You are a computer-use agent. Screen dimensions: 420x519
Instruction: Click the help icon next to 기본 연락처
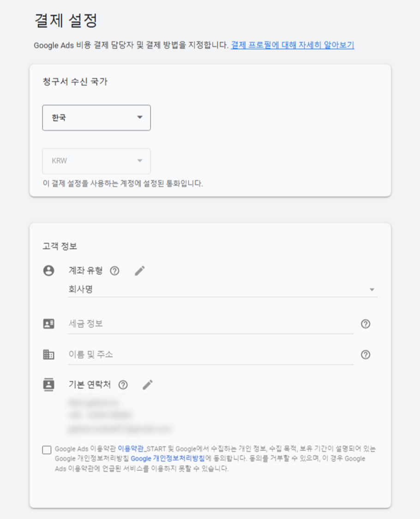123,385
